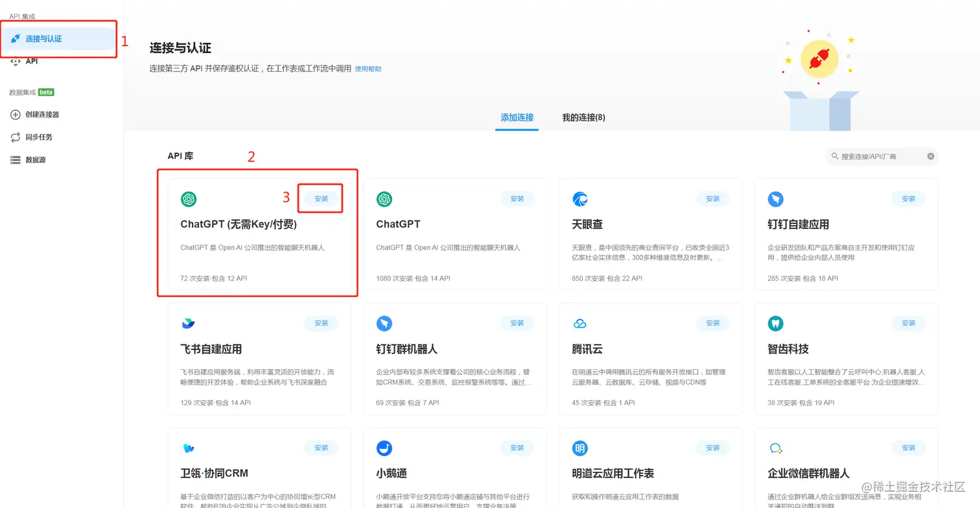Install the plain ChatGPT connection
Viewport: 980px width, 508px height.
[x=517, y=199]
